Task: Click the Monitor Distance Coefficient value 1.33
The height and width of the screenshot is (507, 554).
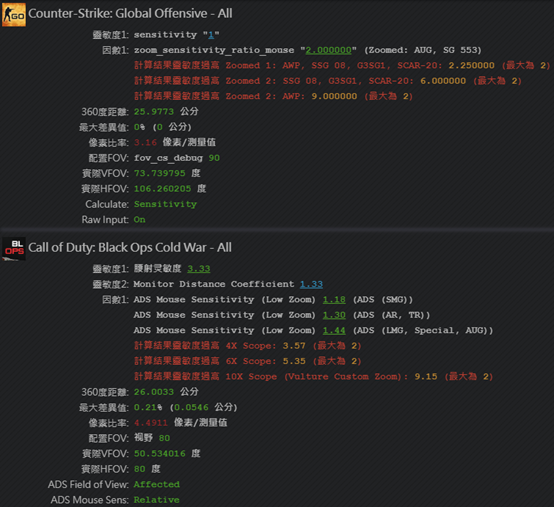Action: 311,284
